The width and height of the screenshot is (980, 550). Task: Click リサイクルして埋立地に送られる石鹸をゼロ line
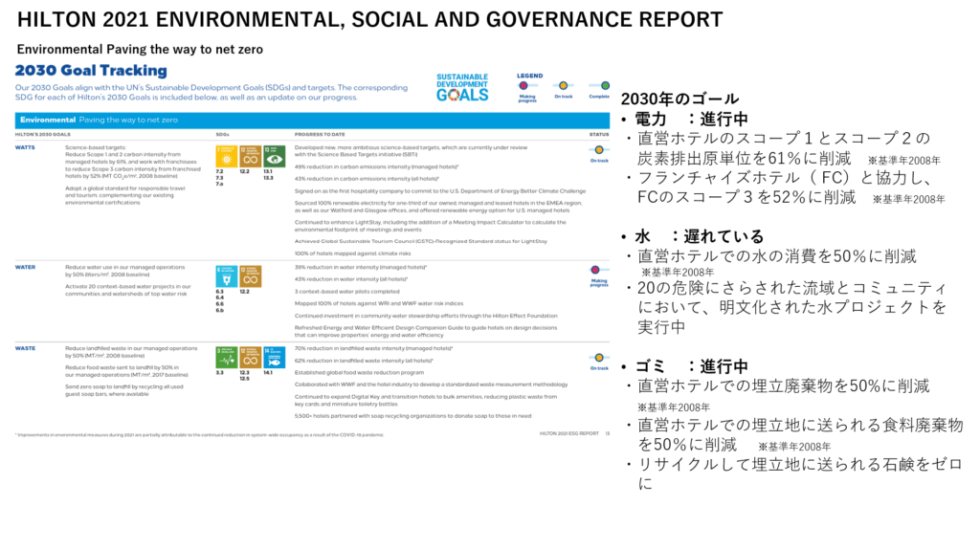pos(800,464)
